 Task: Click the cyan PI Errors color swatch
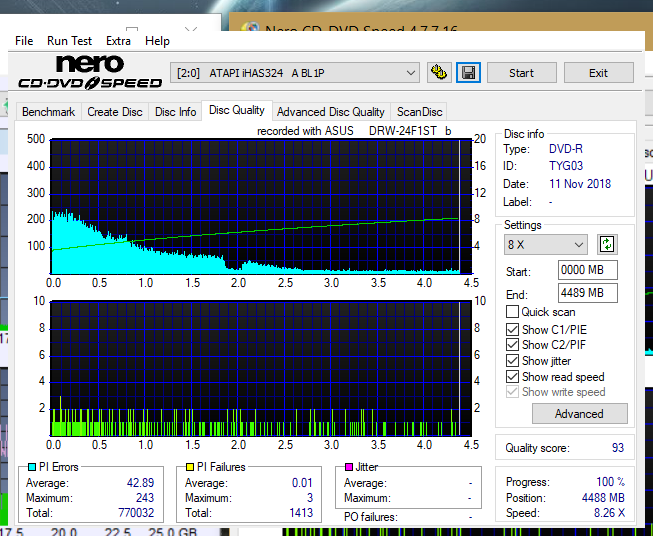(32, 467)
